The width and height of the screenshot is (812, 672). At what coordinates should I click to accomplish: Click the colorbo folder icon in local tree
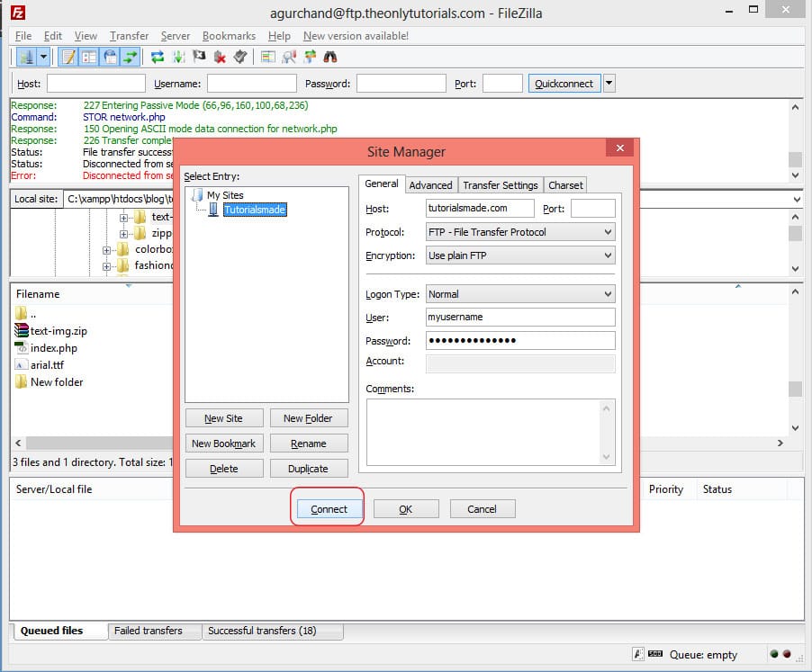click(x=123, y=249)
